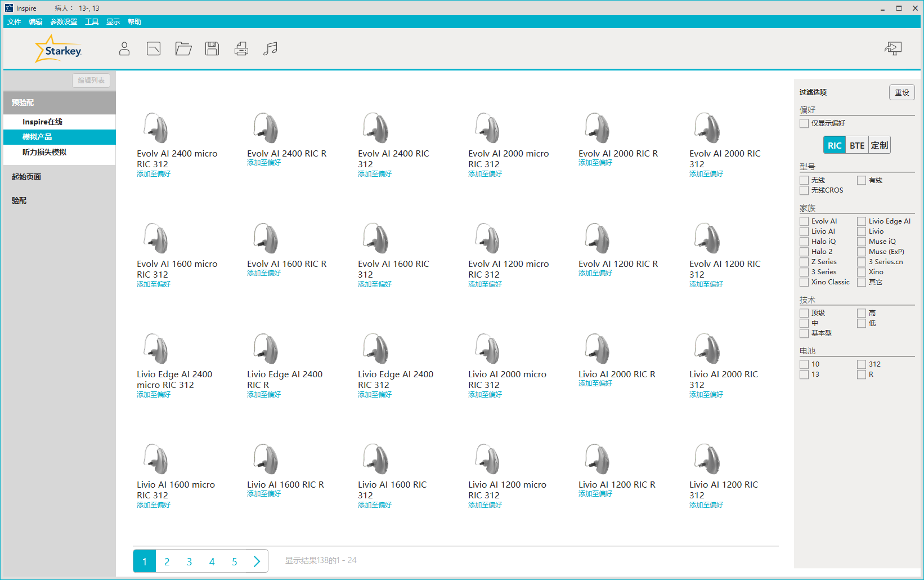Screen dimensions: 924x580
Task: Open Inspire在线 in the sidebar
Action: tap(60, 122)
